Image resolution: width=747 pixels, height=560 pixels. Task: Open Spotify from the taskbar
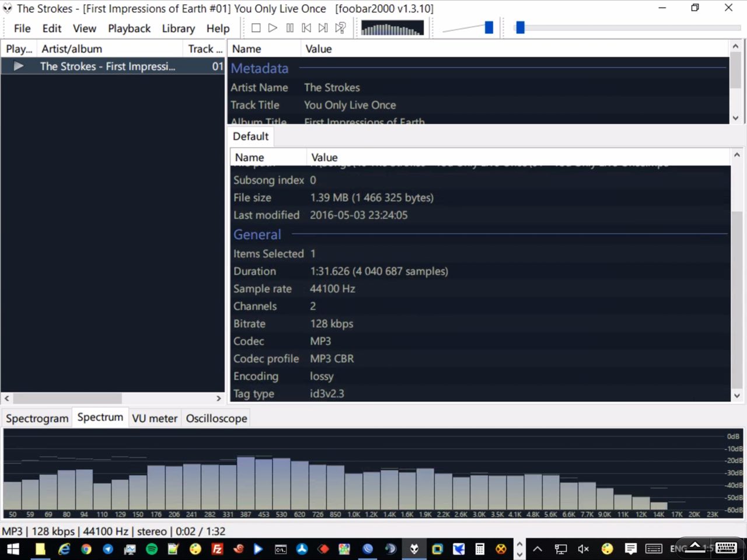[x=152, y=549]
